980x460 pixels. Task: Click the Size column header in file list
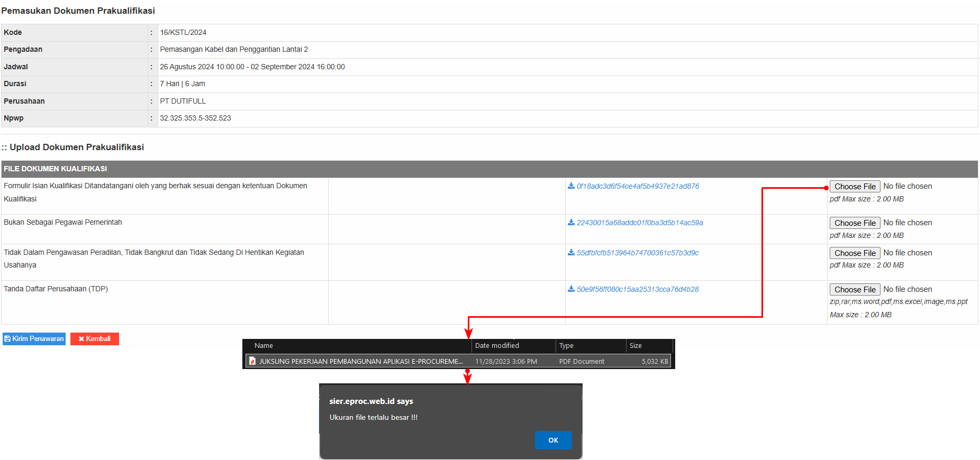pos(636,346)
